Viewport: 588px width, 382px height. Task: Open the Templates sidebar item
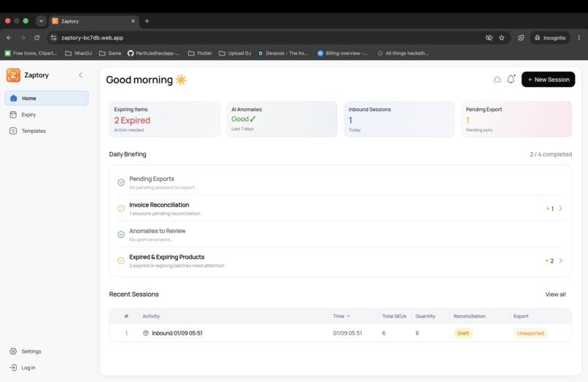[47, 131]
